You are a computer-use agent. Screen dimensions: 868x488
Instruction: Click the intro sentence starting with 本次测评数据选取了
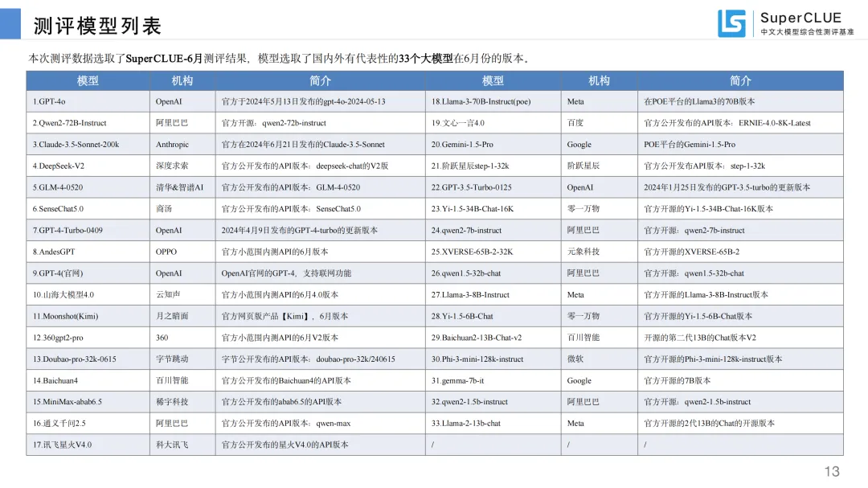(280, 58)
